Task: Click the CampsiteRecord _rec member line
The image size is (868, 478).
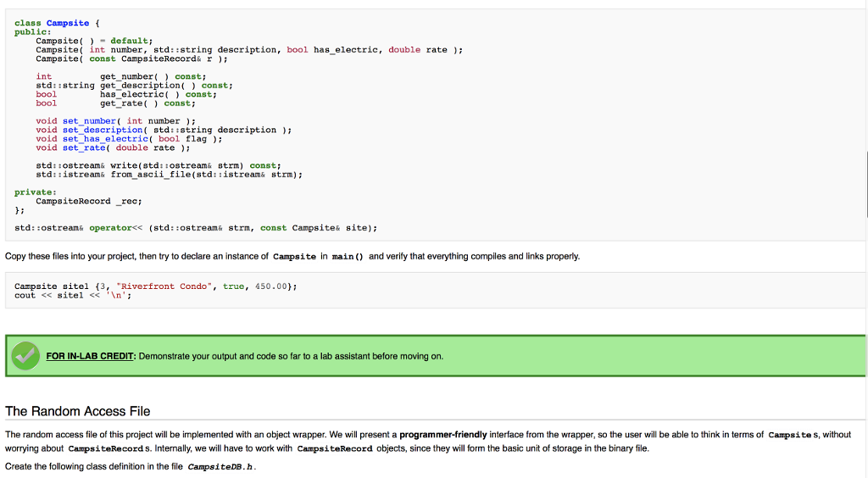Action: (89, 201)
